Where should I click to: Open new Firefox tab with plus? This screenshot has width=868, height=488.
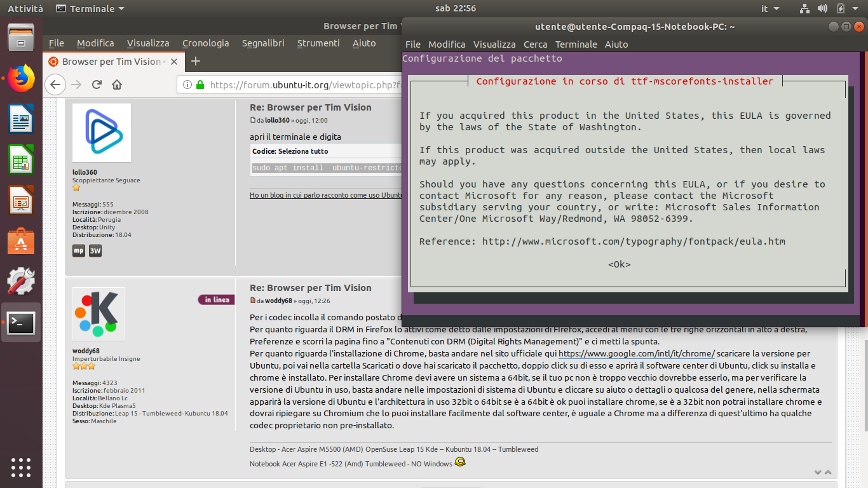pyautogui.click(x=196, y=61)
